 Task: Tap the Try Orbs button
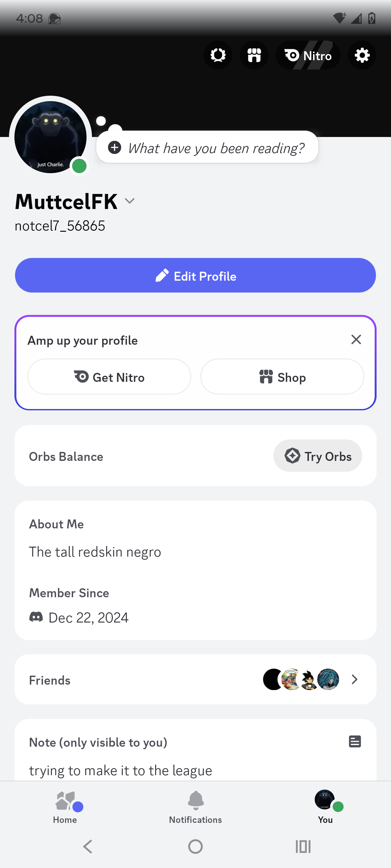(x=318, y=456)
